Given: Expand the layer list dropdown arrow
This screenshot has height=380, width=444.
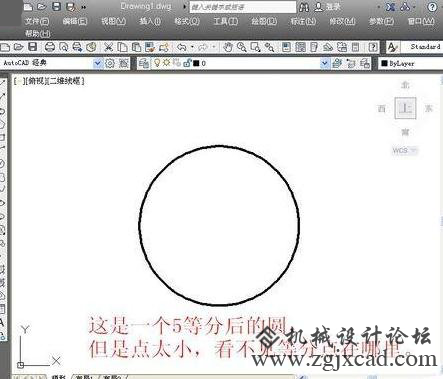Looking at the screenshot, I should tap(324, 63).
